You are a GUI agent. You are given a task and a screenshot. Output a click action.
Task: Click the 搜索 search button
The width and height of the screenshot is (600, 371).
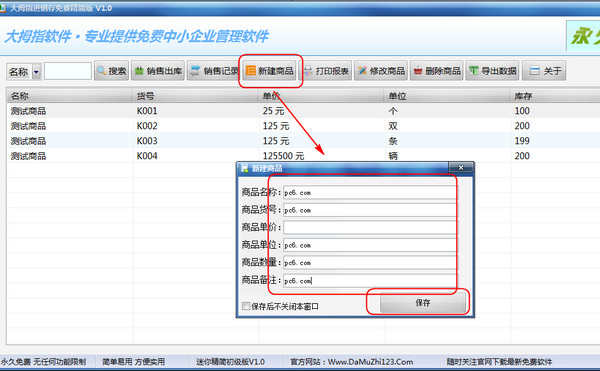tap(111, 71)
